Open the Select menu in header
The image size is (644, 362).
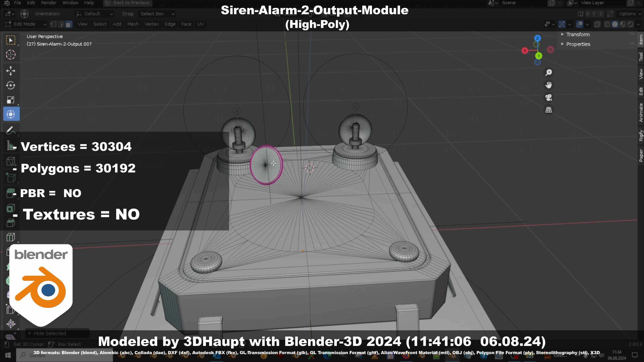(x=100, y=24)
